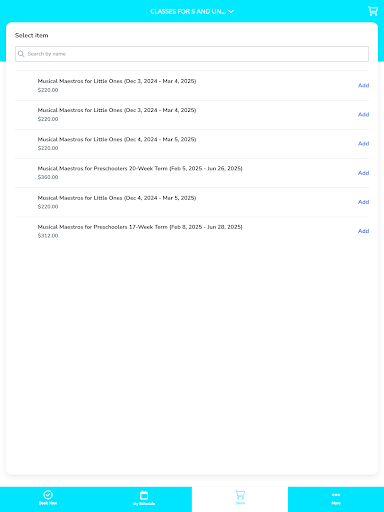
Task: Add Preschoolers 20-Week Term class
Action: click(x=363, y=173)
